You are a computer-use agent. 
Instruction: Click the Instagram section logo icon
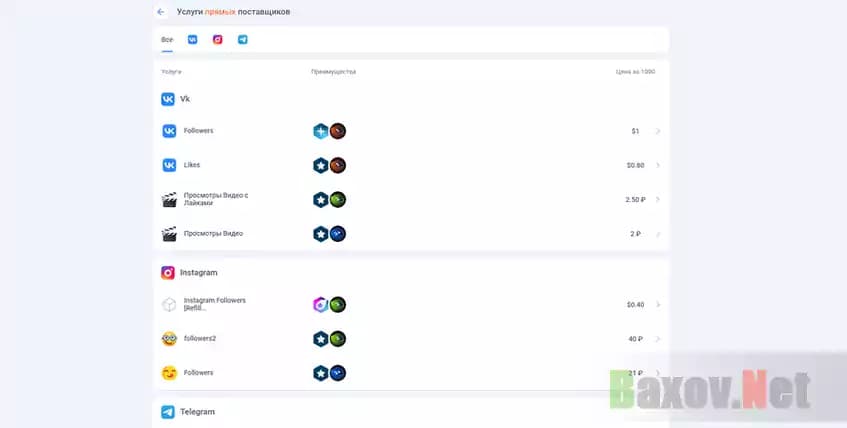coord(168,272)
